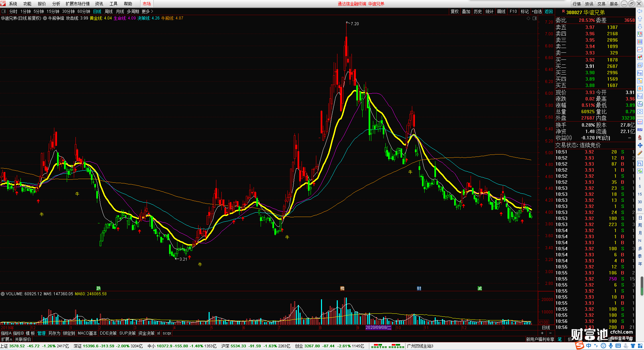Screen dimensions: 644x350
Task: Click the back arrow icon in right sidebar
Action: 640,11
